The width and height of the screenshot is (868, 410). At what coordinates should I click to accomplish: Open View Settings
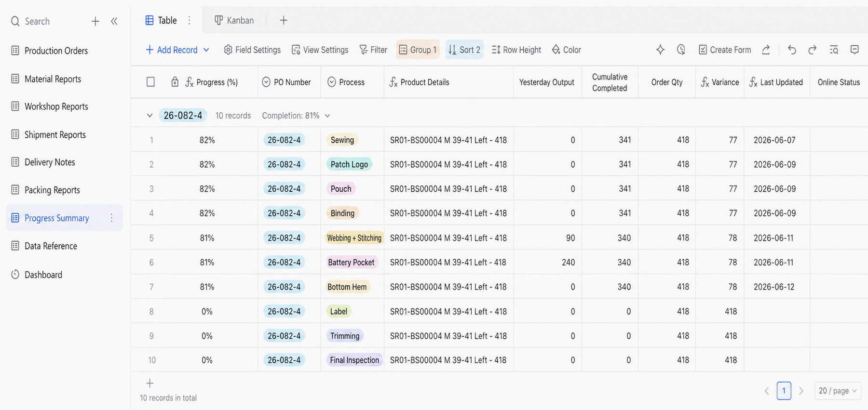320,50
